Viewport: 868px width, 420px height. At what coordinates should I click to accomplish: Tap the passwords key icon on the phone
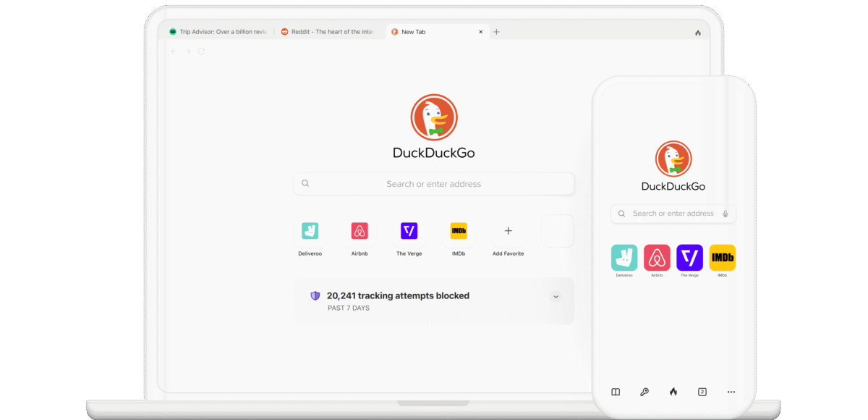click(644, 392)
